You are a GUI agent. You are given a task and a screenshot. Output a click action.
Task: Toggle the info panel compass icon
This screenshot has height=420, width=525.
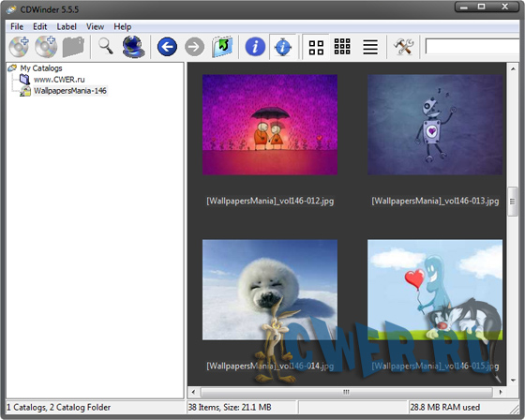pos(283,47)
